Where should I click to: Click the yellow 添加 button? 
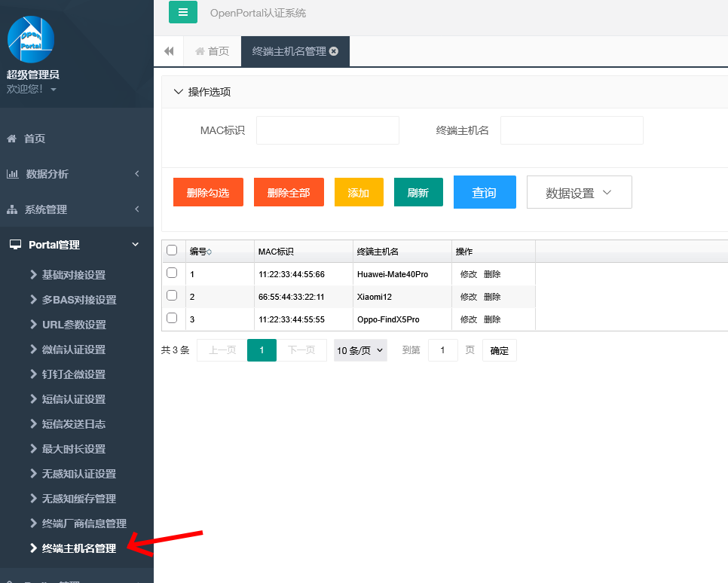tap(359, 192)
